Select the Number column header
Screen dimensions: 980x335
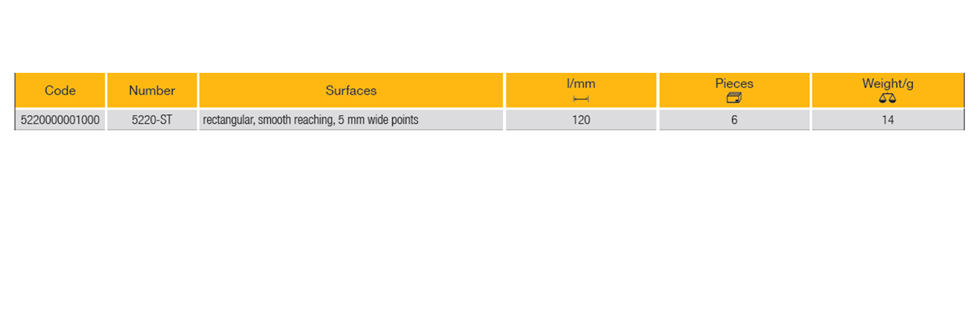152,91
